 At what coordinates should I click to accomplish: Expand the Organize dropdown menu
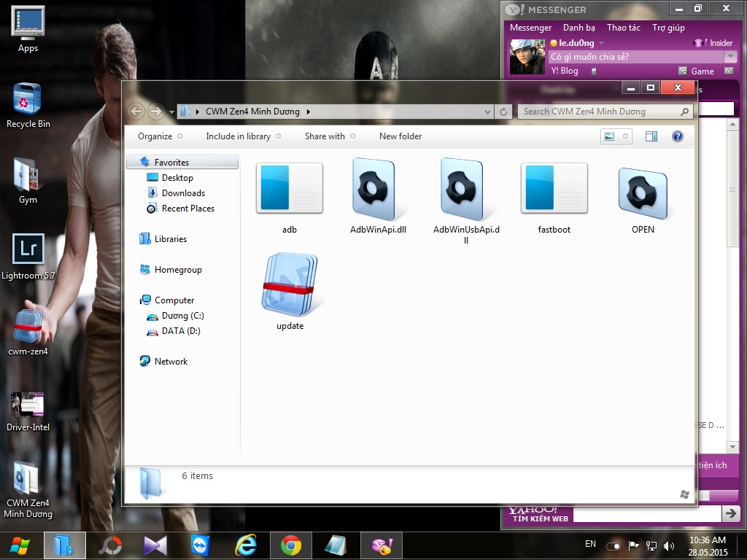[160, 136]
